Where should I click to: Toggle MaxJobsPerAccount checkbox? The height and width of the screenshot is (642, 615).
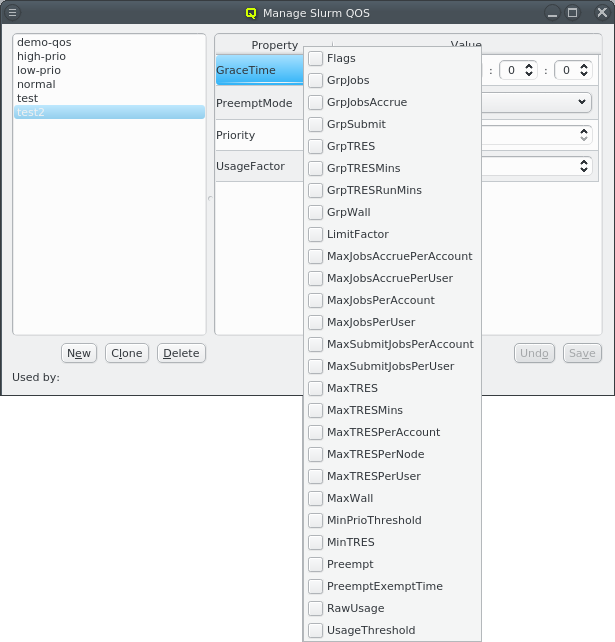pos(315,300)
